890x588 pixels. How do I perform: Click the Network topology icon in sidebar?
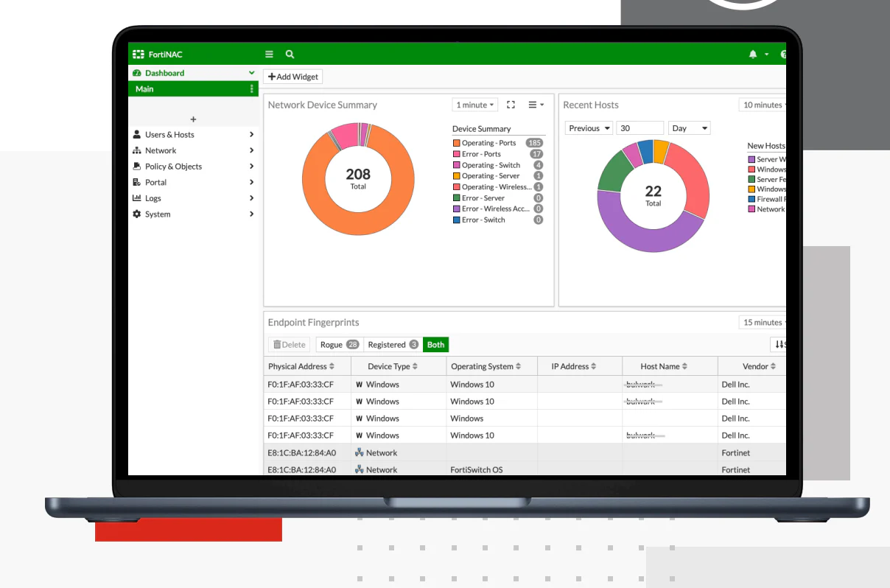tap(137, 150)
